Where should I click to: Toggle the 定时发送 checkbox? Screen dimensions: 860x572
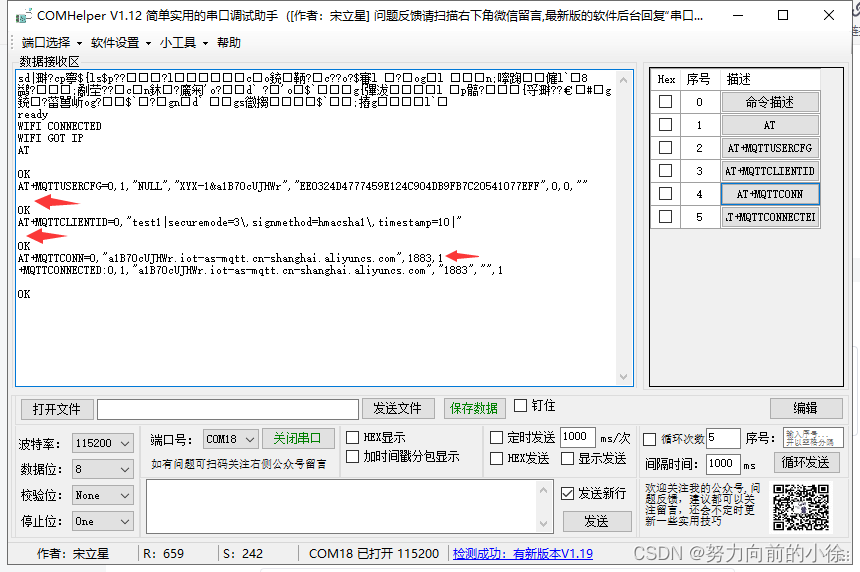pyautogui.click(x=497, y=437)
